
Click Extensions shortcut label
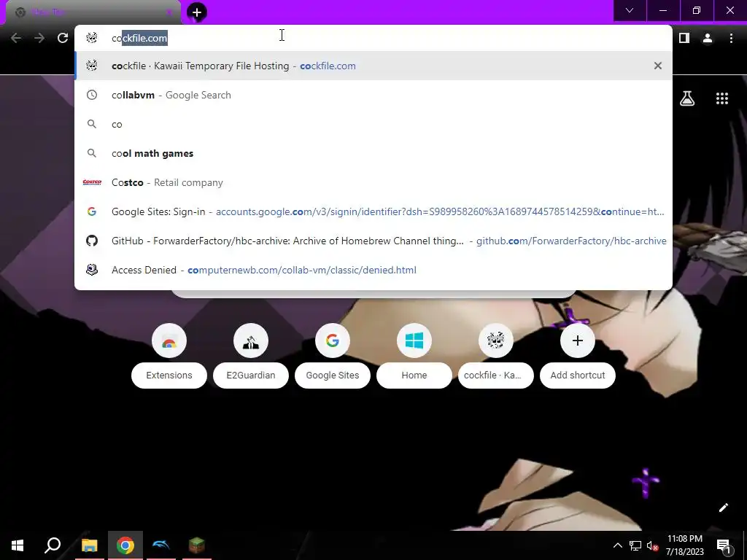pos(169,376)
